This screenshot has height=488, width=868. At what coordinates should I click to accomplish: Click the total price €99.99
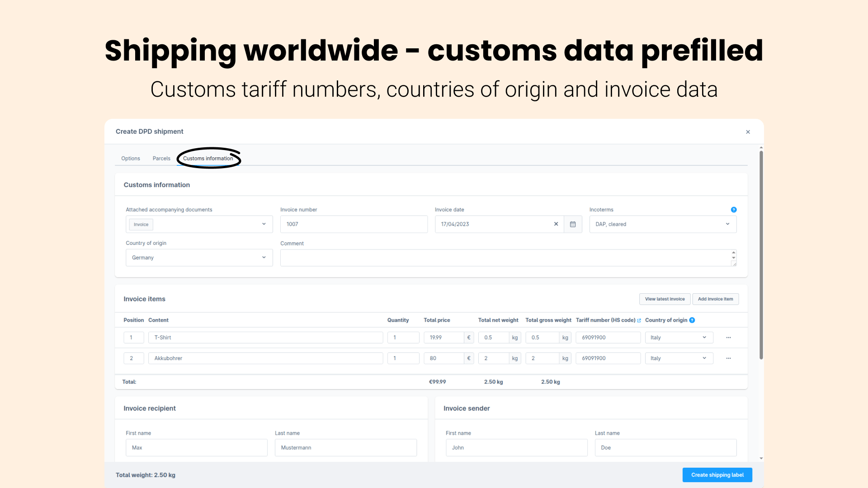437,382
